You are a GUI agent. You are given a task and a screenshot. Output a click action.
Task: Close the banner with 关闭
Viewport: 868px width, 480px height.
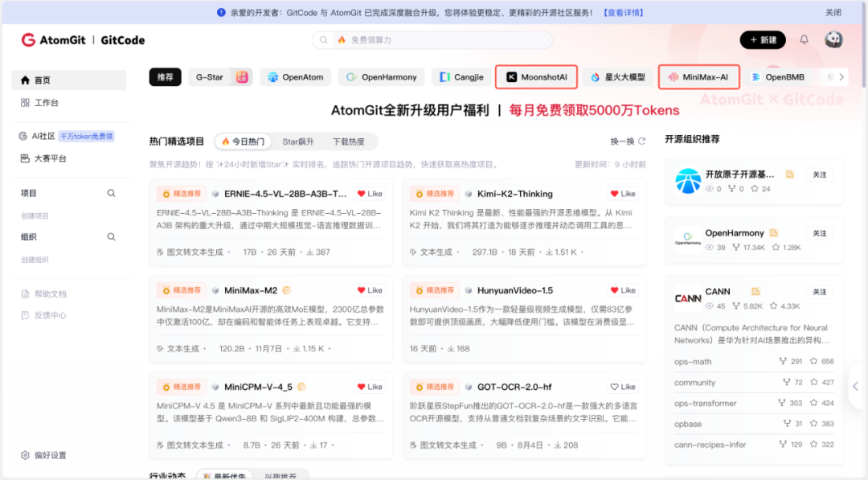point(833,12)
